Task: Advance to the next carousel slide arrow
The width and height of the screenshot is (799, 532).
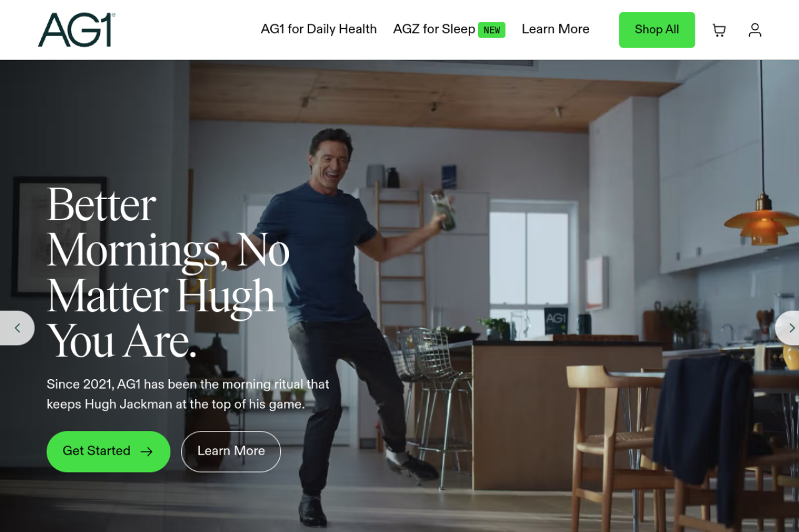Action: point(788,328)
